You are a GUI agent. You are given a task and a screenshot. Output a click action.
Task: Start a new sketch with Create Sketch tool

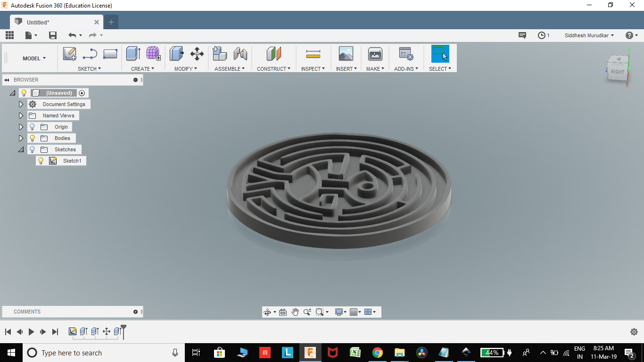click(70, 54)
